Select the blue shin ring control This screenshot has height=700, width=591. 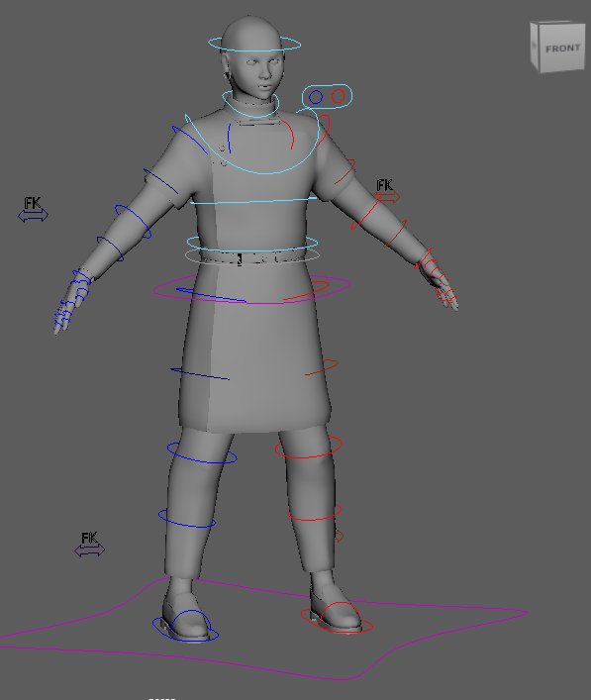[186, 518]
